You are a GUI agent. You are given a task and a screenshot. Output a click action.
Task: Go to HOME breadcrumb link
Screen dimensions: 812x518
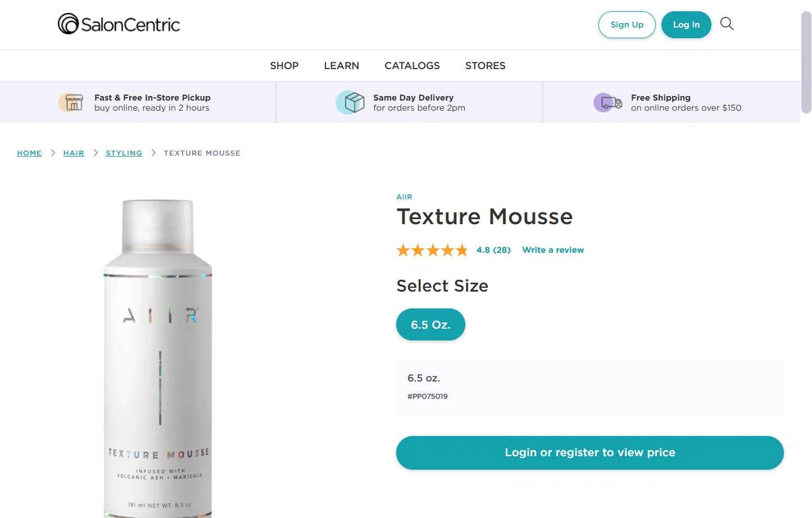[x=29, y=153]
